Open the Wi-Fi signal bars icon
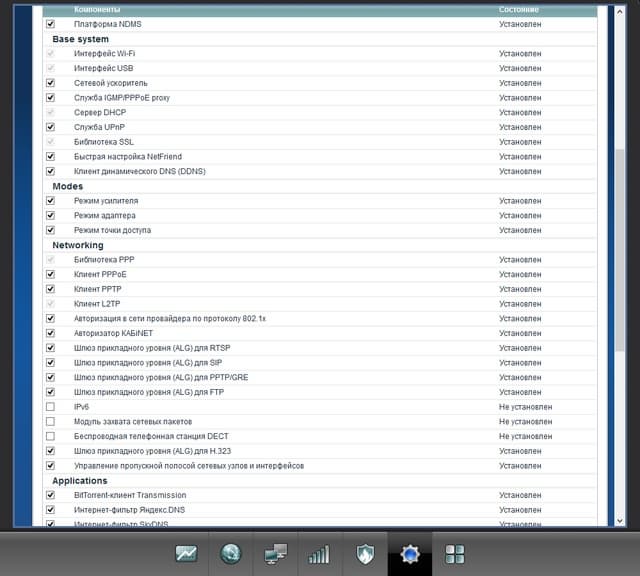Image resolution: width=640 pixels, height=576 pixels. pyautogui.click(x=319, y=554)
